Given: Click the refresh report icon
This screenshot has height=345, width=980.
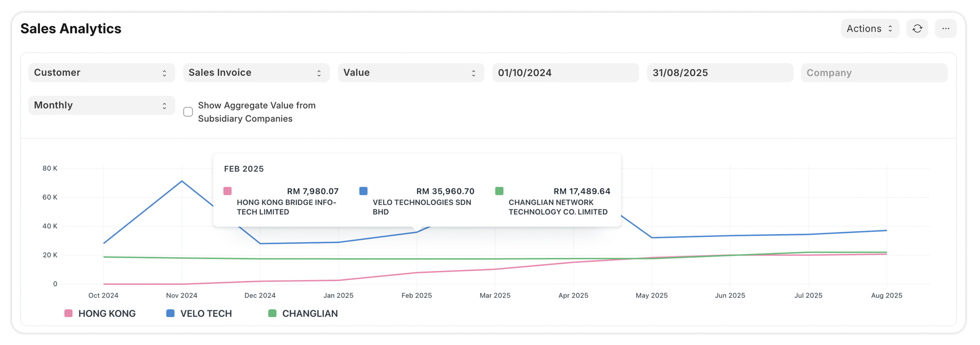Looking at the screenshot, I should pyautogui.click(x=917, y=29).
